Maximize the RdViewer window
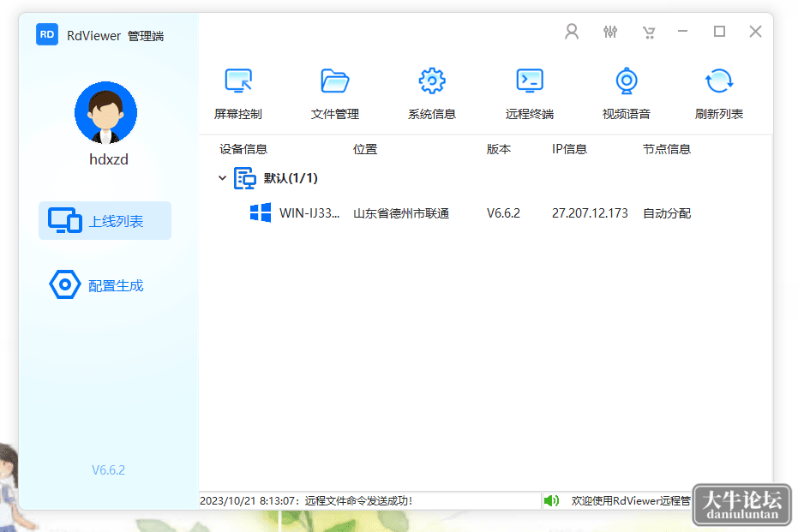This screenshot has height=532, width=798. (719, 32)
